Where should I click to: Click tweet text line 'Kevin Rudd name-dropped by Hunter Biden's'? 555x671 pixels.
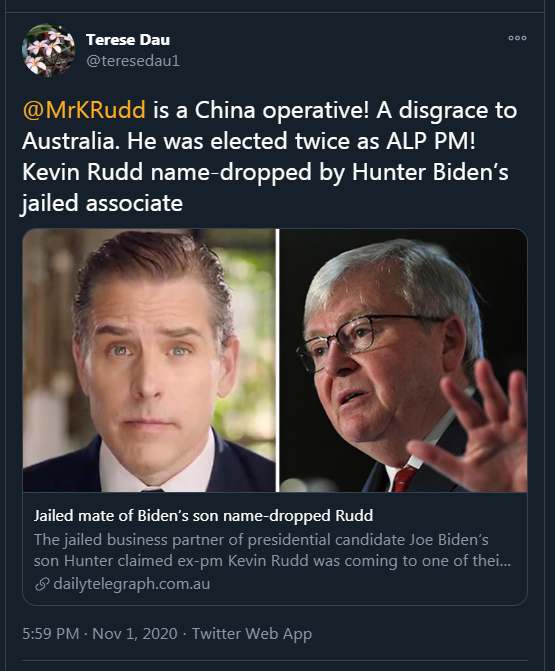265,172
